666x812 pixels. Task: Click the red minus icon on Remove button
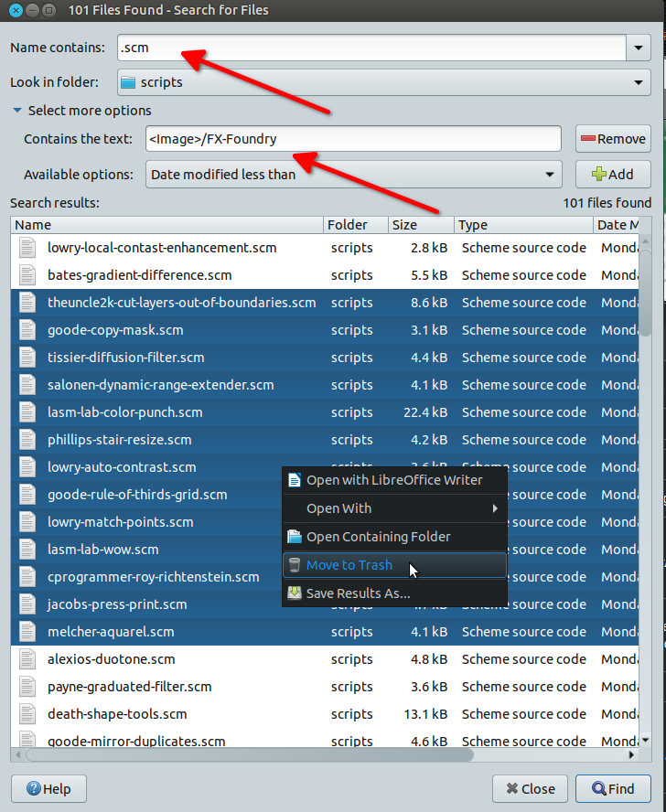(x=587, y=139)
